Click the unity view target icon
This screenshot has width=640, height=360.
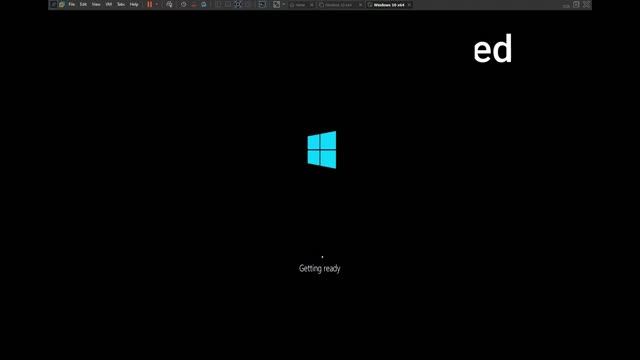click(238, 4)
